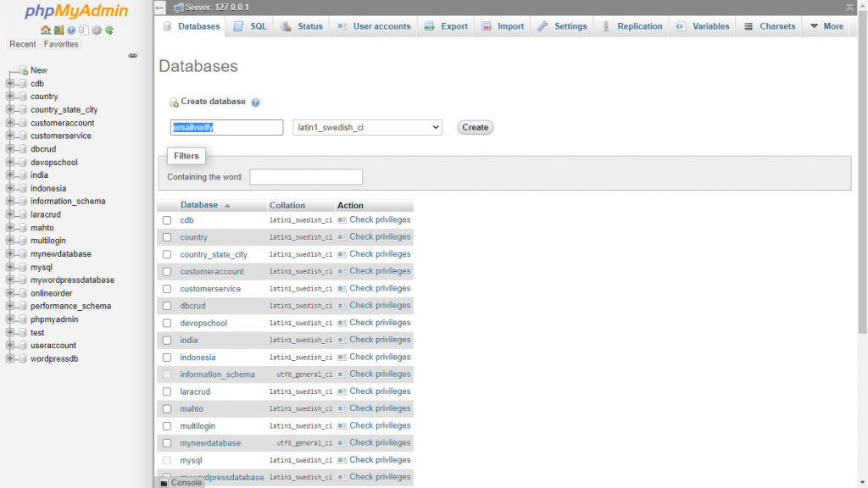
Task: Select the laracrud database checkbox
Action: click(x=167, y=392)
